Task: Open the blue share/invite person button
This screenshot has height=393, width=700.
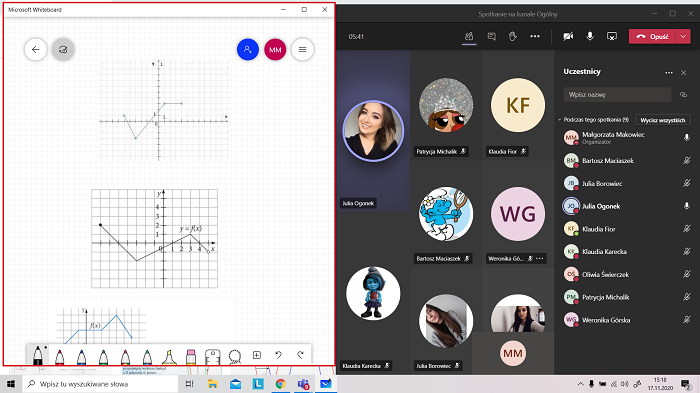Action: click(248, 50)
